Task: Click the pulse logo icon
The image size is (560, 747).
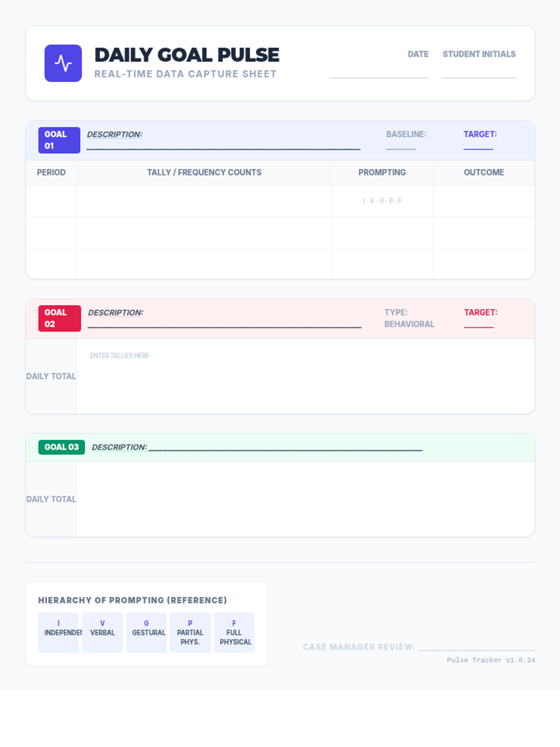Action: click(63, 63)
